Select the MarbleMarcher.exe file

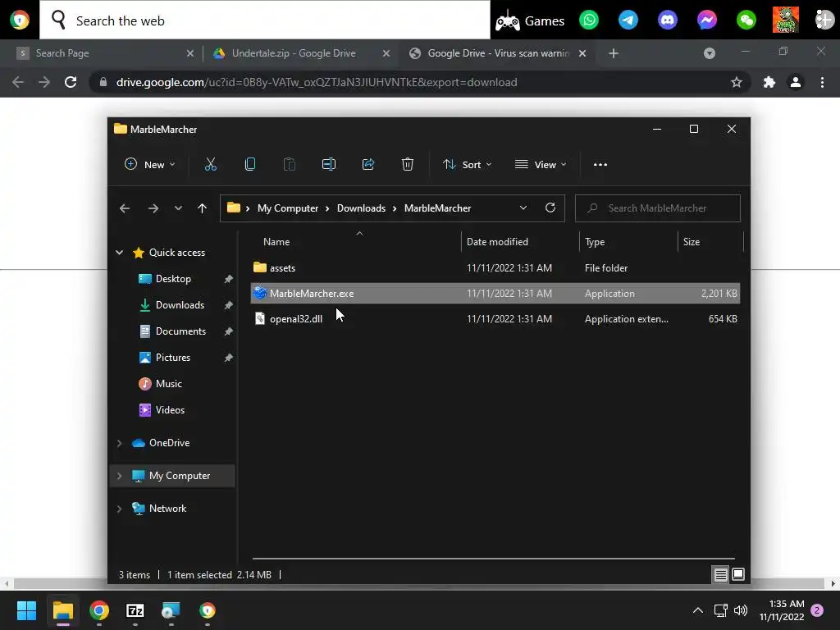495,293
